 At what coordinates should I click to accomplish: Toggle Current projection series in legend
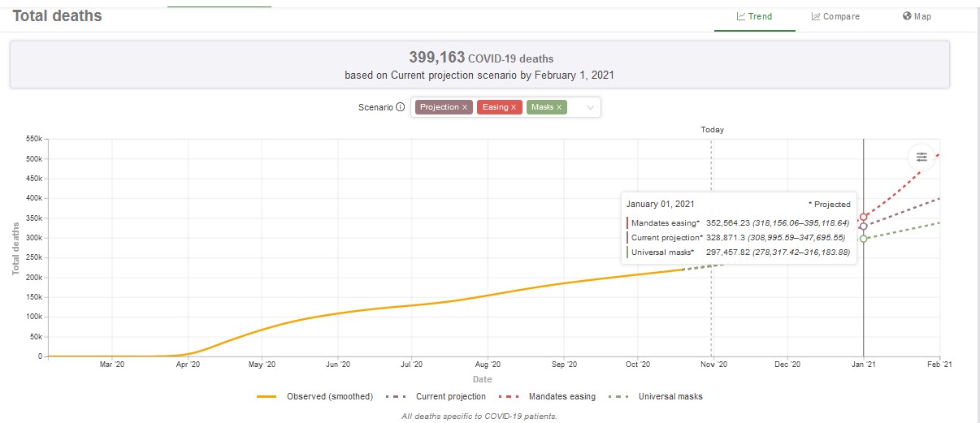pos(439,396)
